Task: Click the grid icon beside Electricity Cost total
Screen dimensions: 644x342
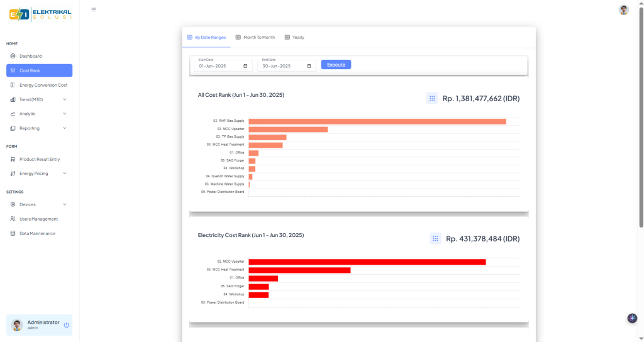Action: 435,238
